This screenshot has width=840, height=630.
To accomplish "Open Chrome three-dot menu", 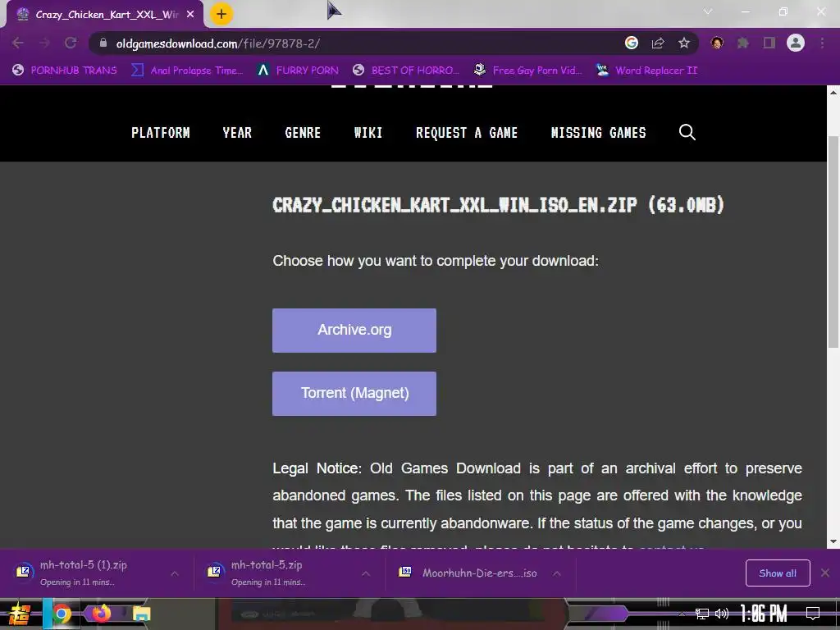I will 822,43.
